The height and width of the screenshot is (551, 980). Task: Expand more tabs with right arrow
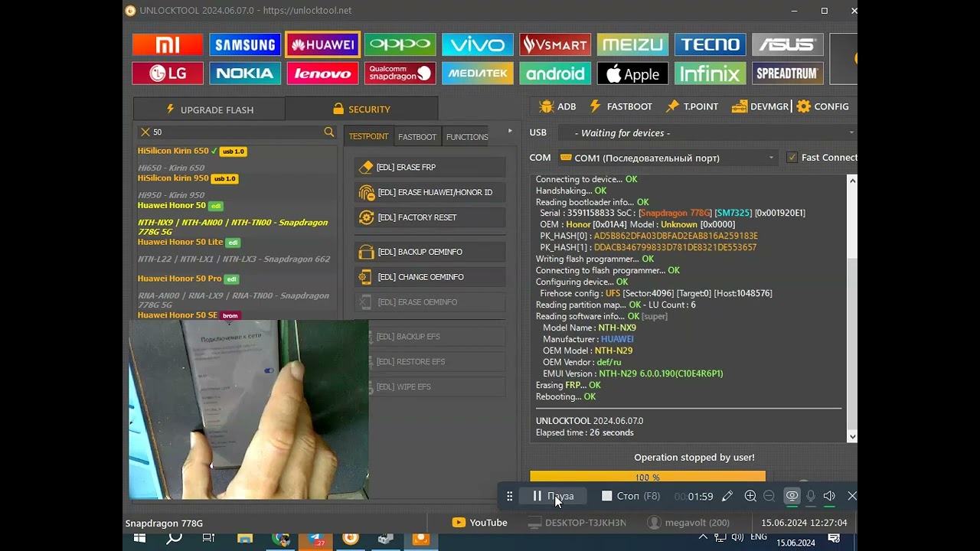click(x=510, y=132)
